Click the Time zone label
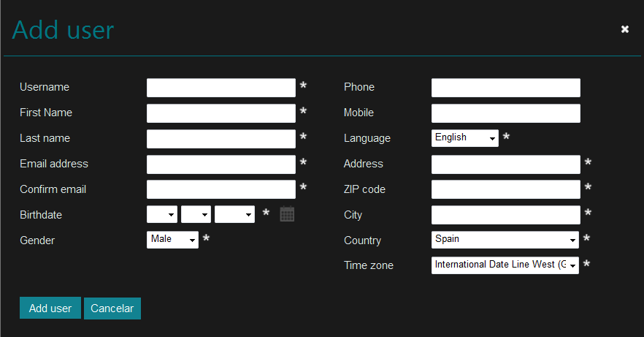Screen dimensions: 644x337 pos(369,265)
